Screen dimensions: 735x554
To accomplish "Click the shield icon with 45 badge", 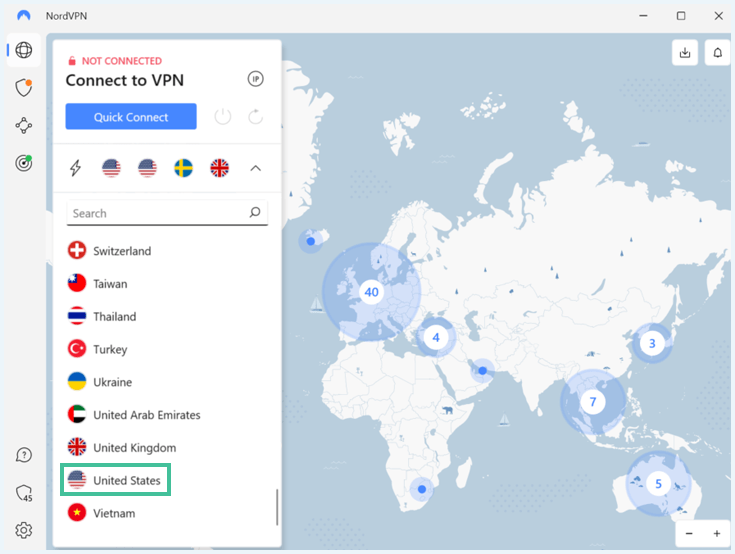I will pos(24,493).
